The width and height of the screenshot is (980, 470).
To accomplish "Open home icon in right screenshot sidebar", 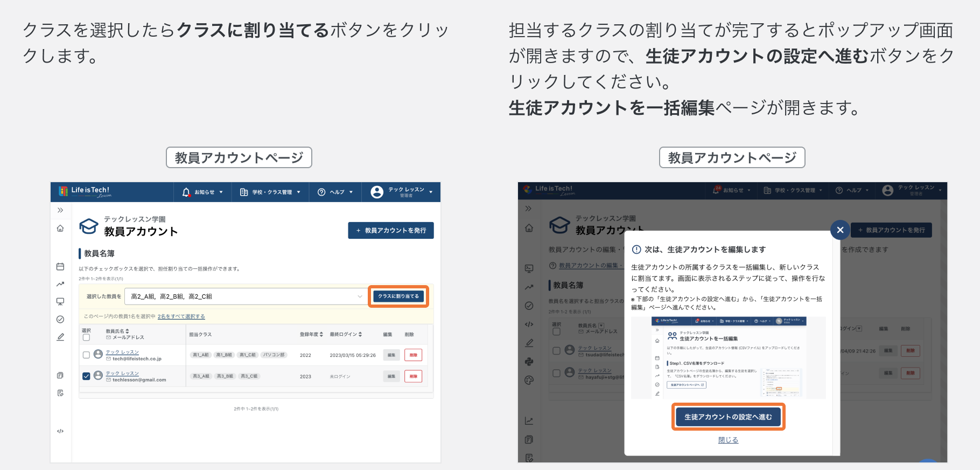I will point(529,228).
